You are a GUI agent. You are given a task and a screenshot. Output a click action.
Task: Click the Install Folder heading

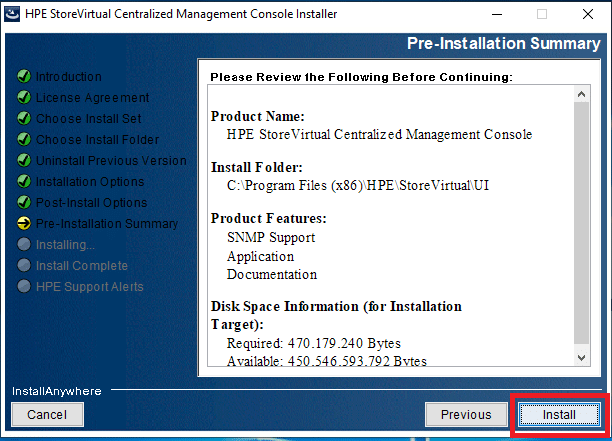pyautogui.click(x=257, y=167)
